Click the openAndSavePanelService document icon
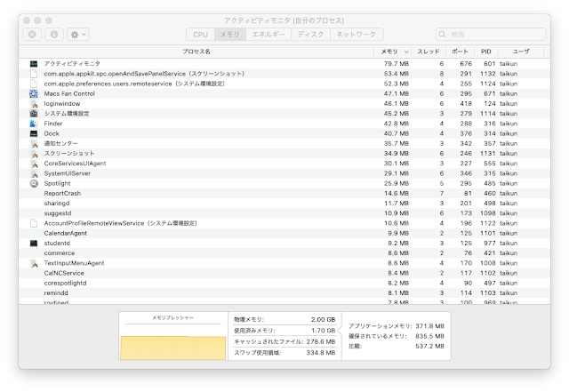 (x=34, y=74)
